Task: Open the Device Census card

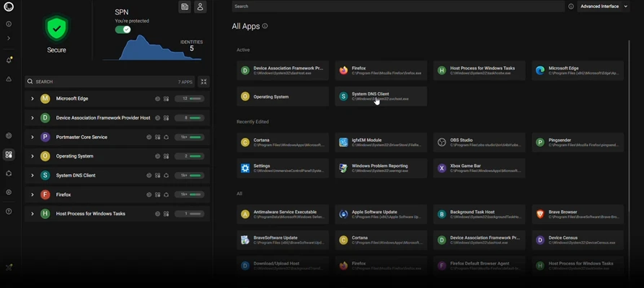Action: [578, 240]
